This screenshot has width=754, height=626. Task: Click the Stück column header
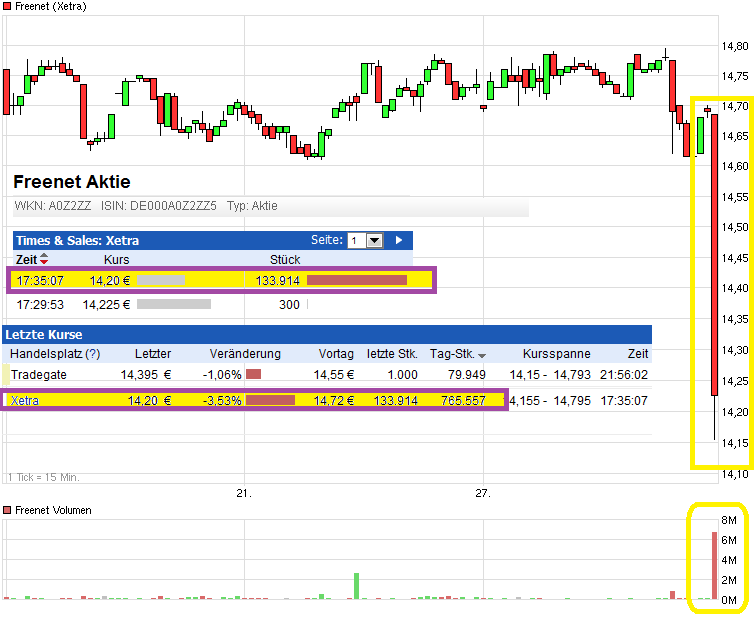(285, 260)
